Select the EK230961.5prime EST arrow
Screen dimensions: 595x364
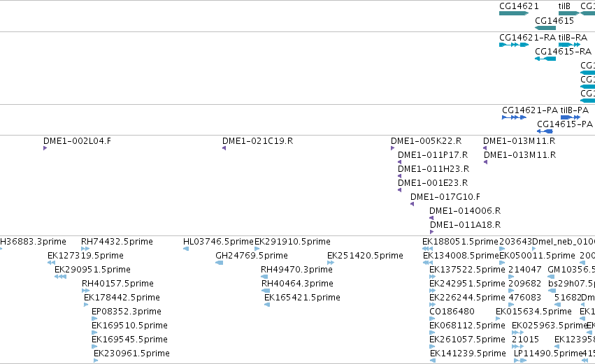pyautogui.click(x=96, y=361)
